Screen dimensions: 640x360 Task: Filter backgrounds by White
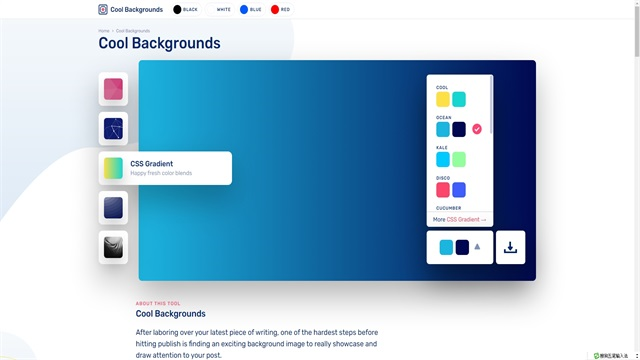pos(220,9)
